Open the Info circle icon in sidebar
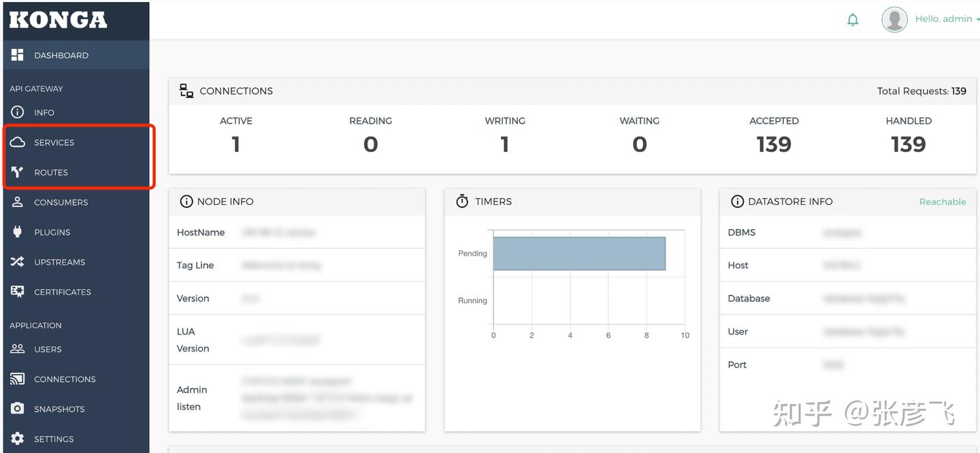 (x=18, y=112)
